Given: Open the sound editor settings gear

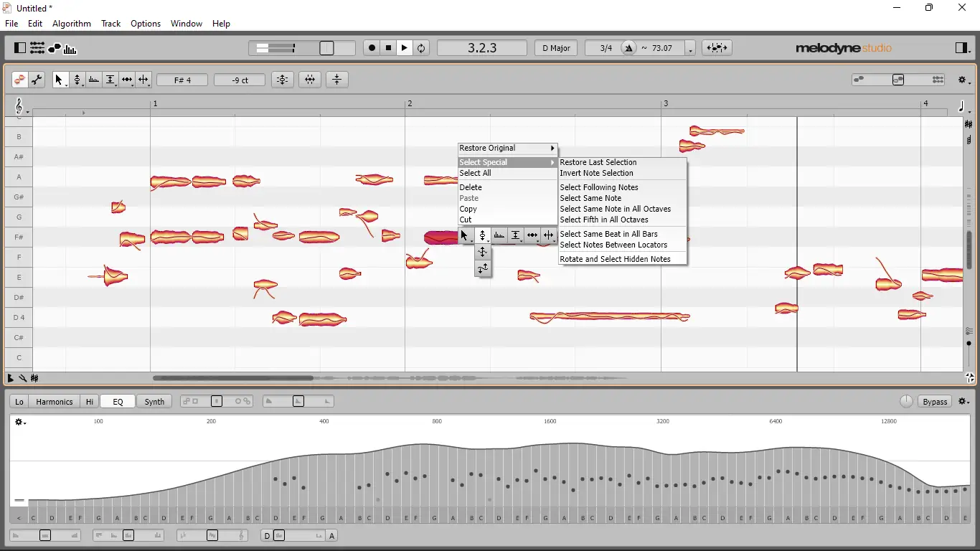Looking at the screenshot, I should click(964, 402).
